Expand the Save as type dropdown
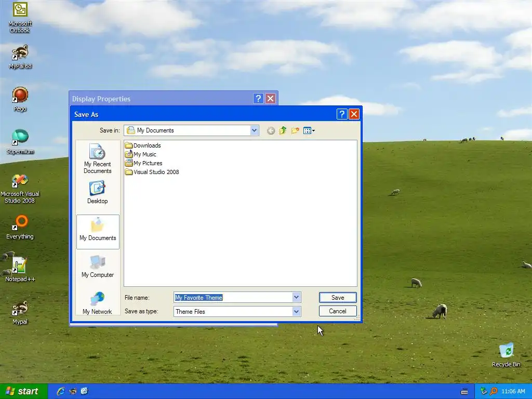This screenshot has width=532, height=399. (x=296, y=312)
